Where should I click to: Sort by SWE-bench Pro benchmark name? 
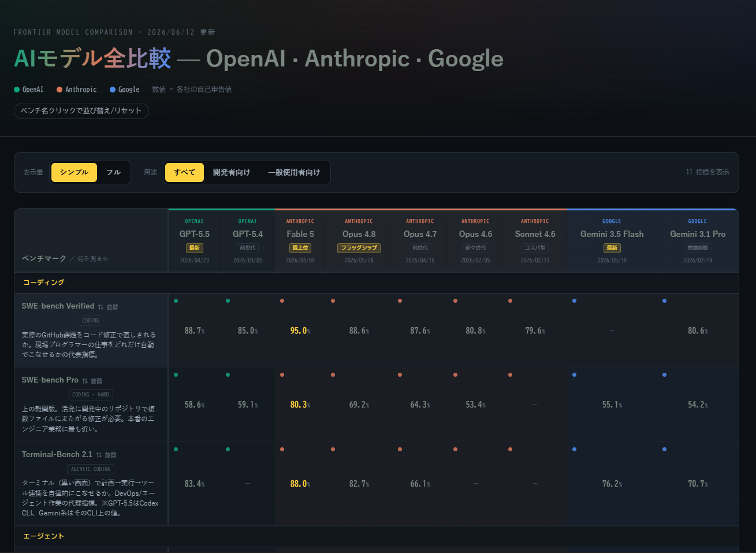tap(50, 380)
